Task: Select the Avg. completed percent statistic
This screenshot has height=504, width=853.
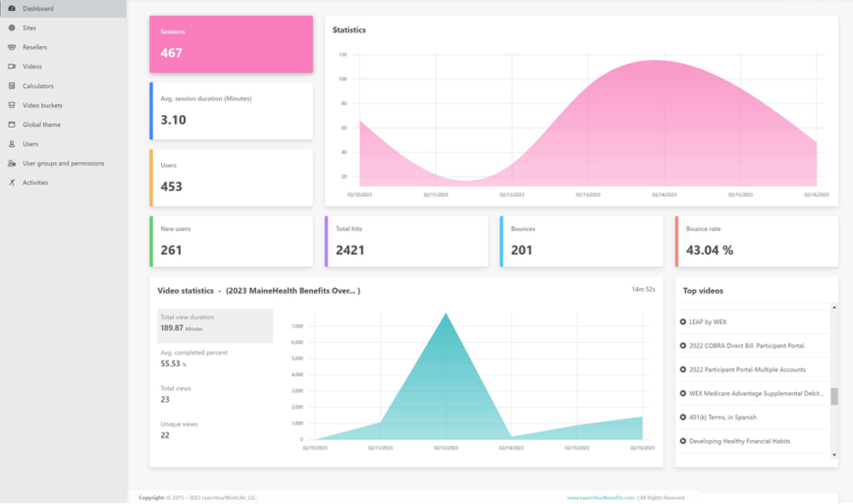Action: [215, 358]
